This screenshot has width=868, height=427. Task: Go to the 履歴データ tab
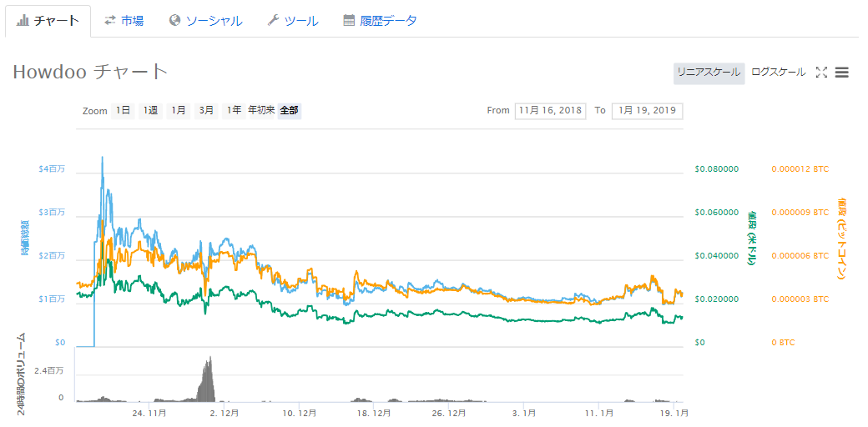380,21
